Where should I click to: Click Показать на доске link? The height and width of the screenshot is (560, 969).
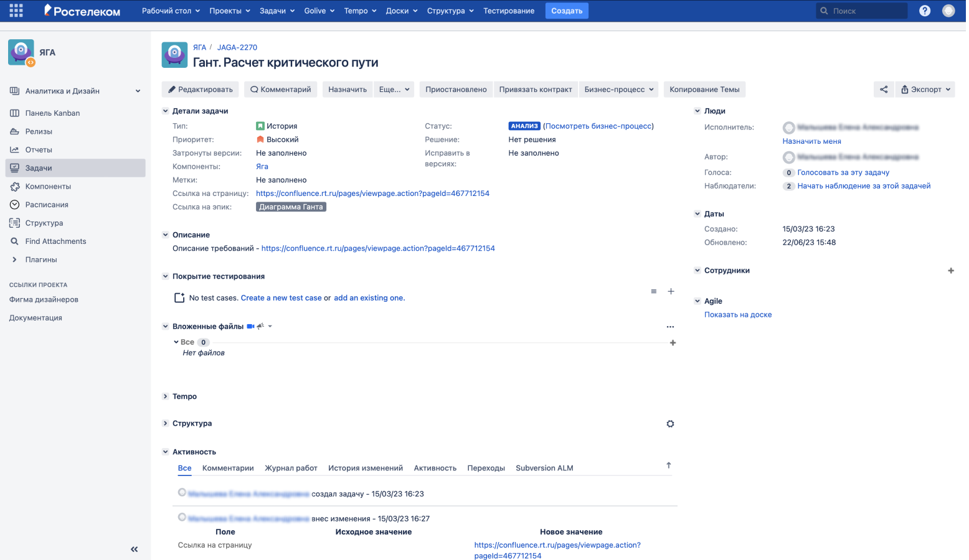tap(738, 315)
